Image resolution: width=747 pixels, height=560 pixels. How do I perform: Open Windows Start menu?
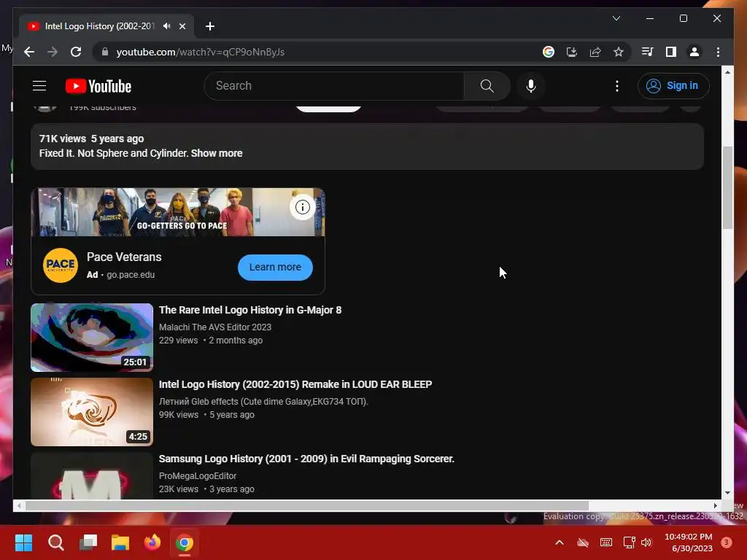click(x=23, y=542)
